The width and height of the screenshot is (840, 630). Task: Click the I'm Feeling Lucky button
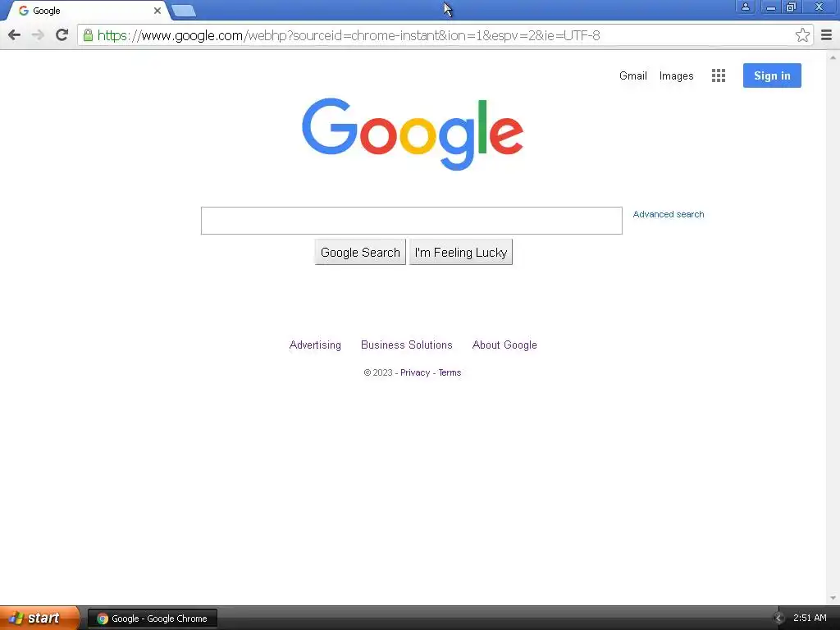[461, 253]
